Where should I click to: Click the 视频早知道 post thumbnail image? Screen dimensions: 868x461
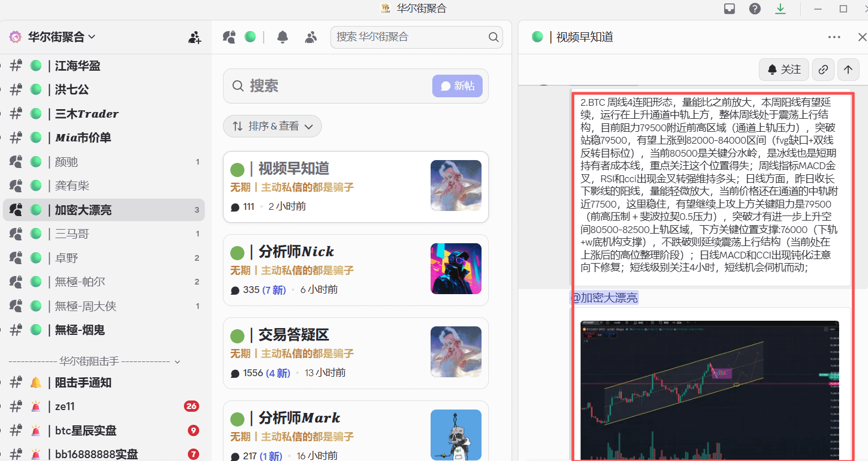456,186
